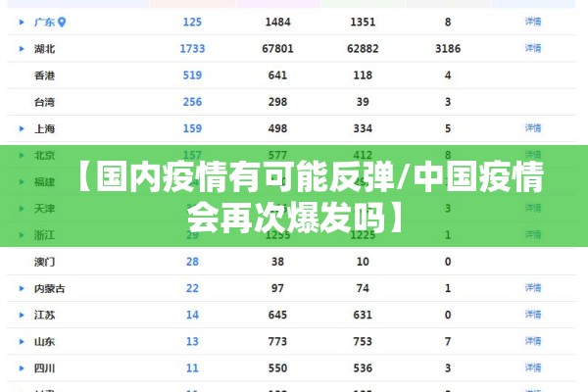Click value 645 in 江苏 row
This screenshot has width=588, height=392.
pos(278,315)
